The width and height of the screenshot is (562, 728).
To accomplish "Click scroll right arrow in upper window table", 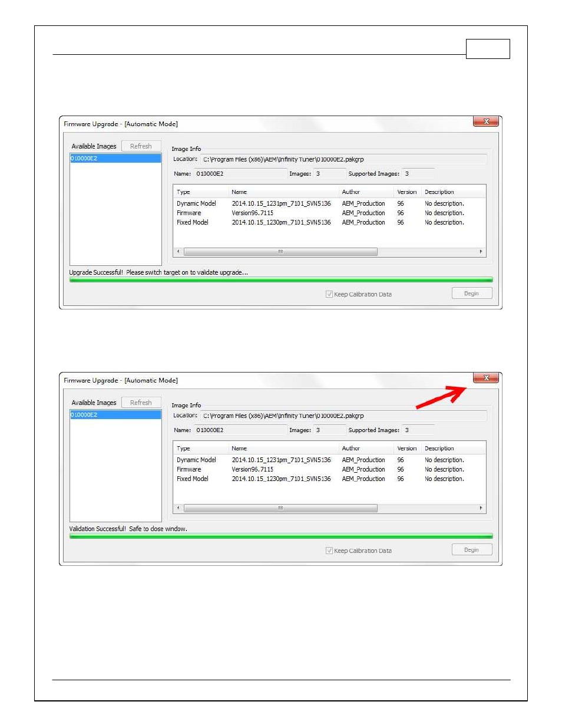I will (x=481, y=252).
